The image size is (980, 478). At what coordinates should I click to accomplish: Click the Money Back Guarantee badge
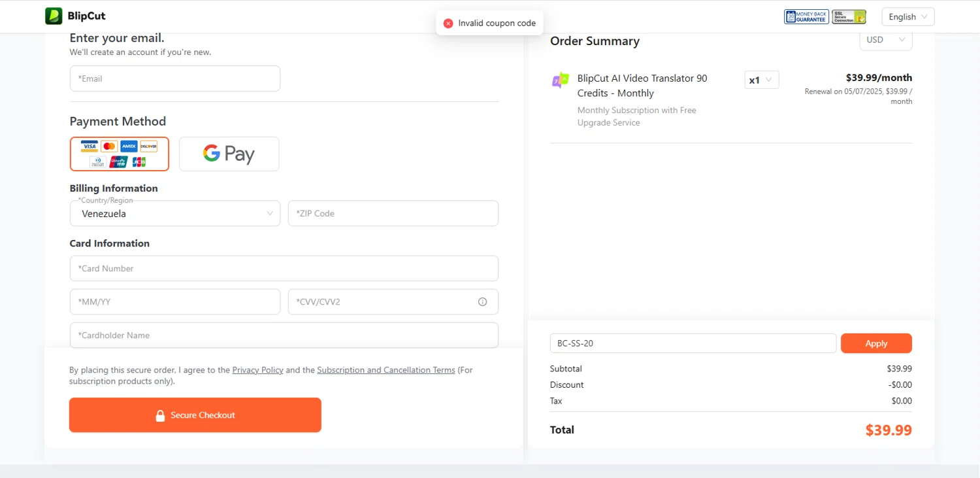click(806, 17)
